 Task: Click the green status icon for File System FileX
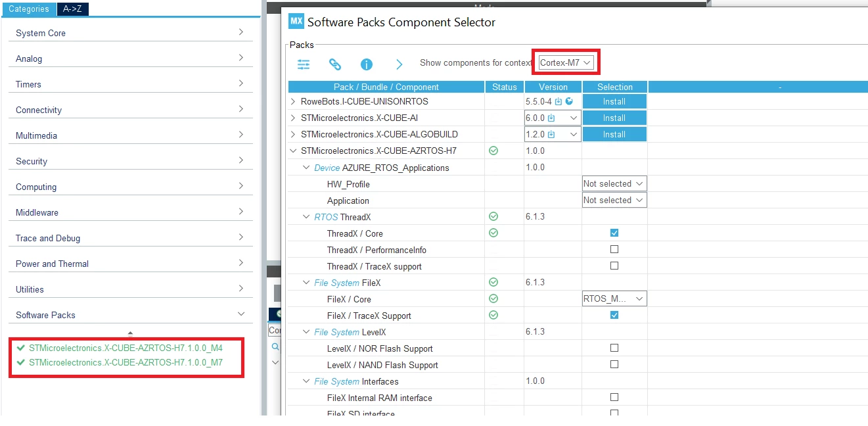(493, 282)
